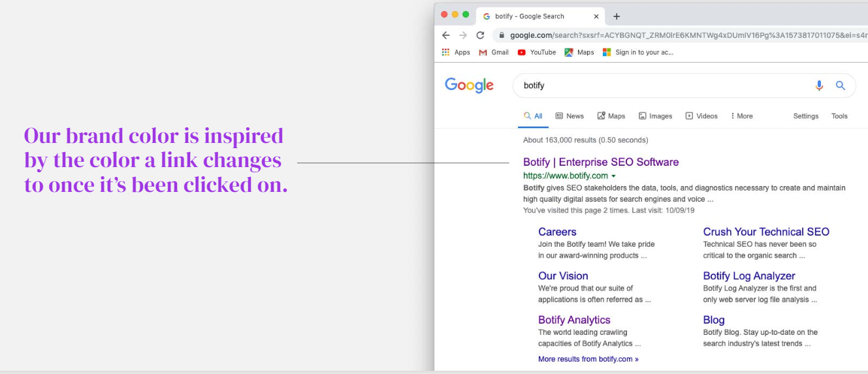The image size is (868, 374).
Task: Open the More search options menu
Action: [741, 116]
